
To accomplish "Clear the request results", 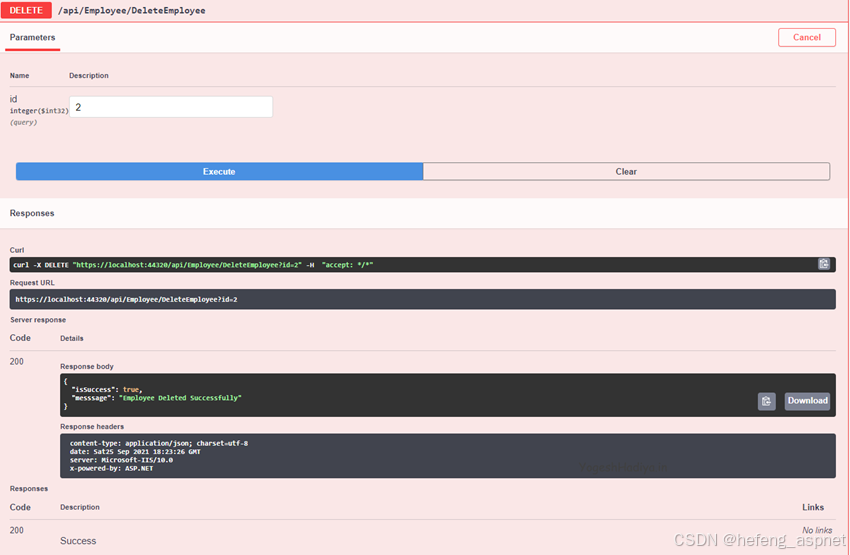I will click(x=626, y=171).
